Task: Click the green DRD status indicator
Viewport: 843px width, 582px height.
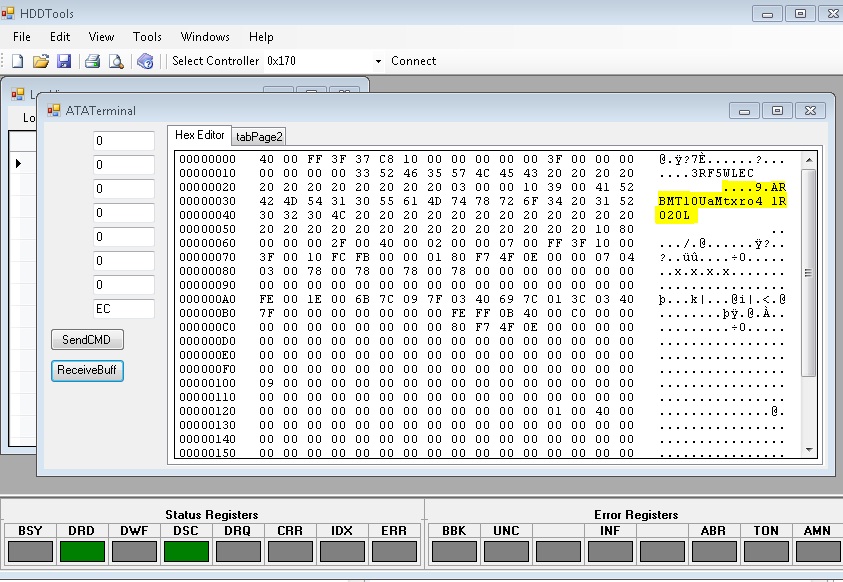Action: 82,552
